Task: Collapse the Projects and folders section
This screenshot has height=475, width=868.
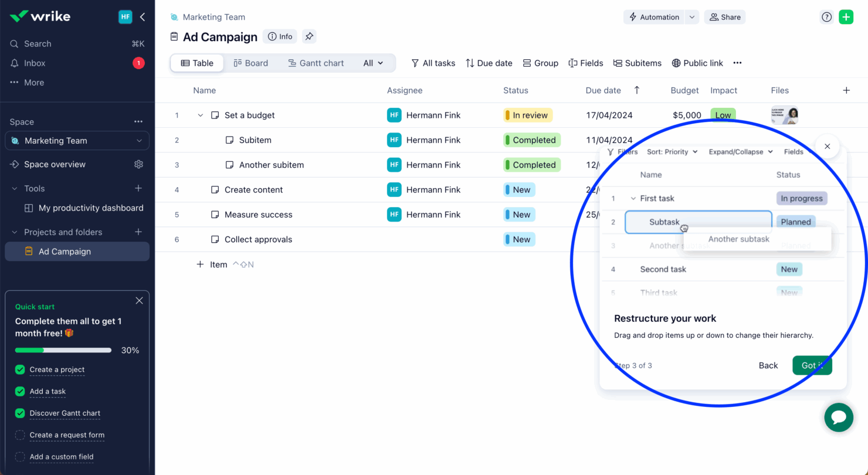Action: click(x=15, y=232)
